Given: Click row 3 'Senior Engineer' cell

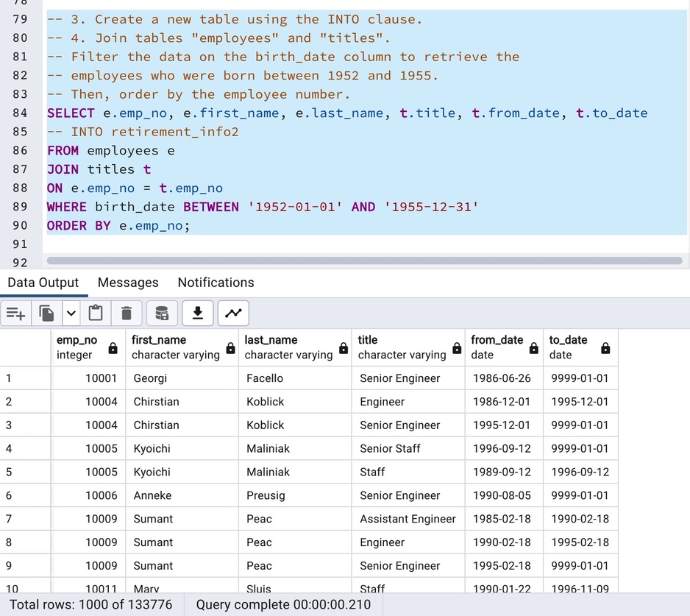Looking at the screenshot, I should click(408, 425).
